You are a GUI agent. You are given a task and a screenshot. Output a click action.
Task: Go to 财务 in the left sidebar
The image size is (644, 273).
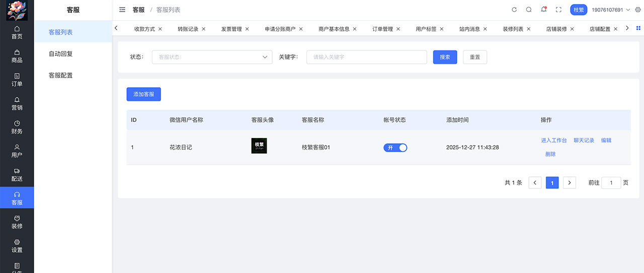pyautogui.click(x=17, y=127)
